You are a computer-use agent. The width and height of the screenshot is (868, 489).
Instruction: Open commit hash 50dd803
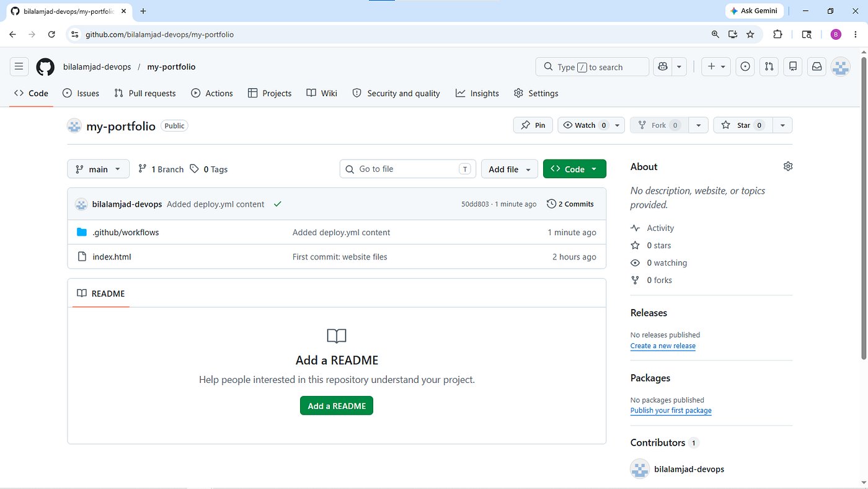pos(476,204)
